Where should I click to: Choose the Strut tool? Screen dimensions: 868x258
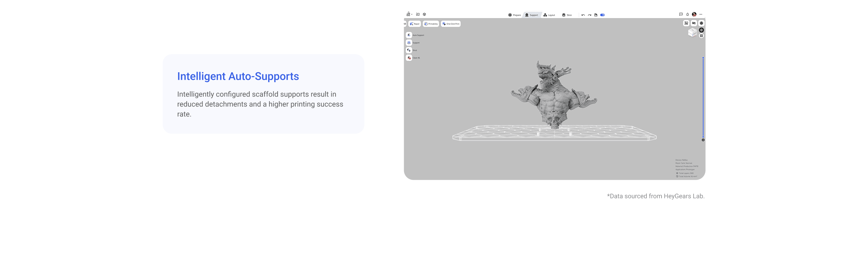(x=409, y=50)
